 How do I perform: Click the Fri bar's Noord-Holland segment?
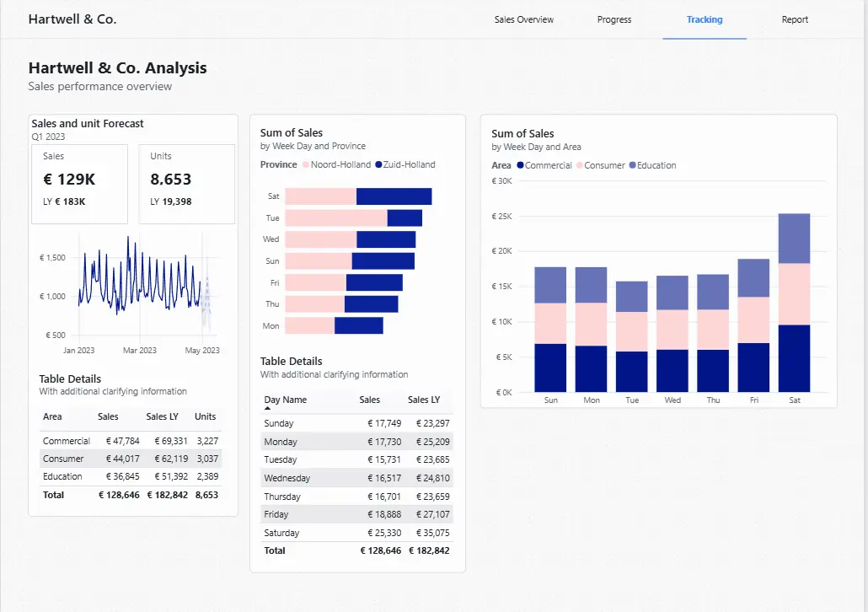click(x=315, y=282)
